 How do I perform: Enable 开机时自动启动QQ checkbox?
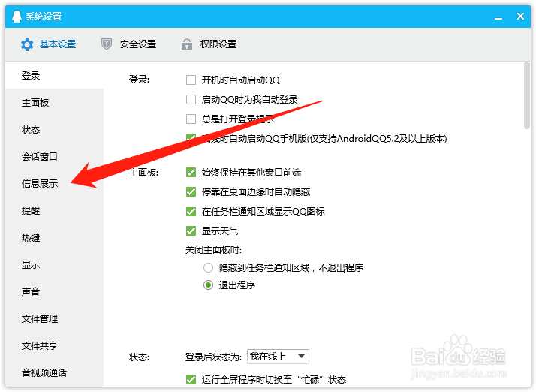tap(191, 80)
